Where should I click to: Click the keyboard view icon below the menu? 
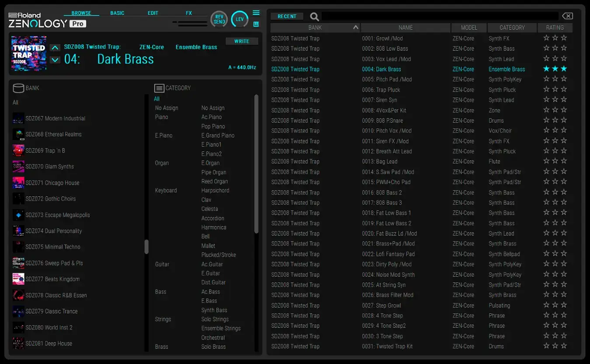[x=256, y=24]
